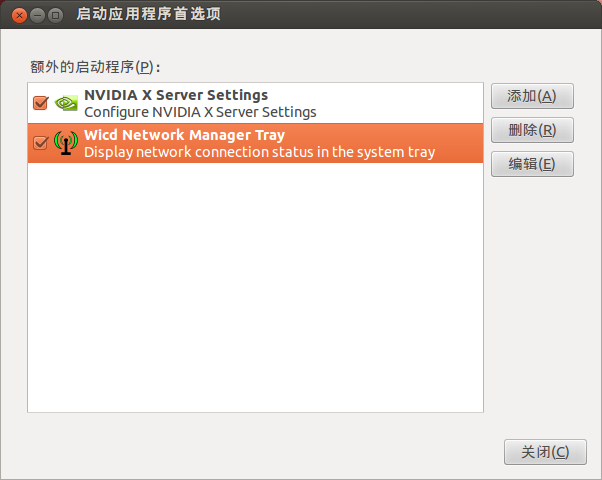Viewport: 602px width, 480px height.
Task: Click the "Display network connection status" description text
Action: click(260, 152)
